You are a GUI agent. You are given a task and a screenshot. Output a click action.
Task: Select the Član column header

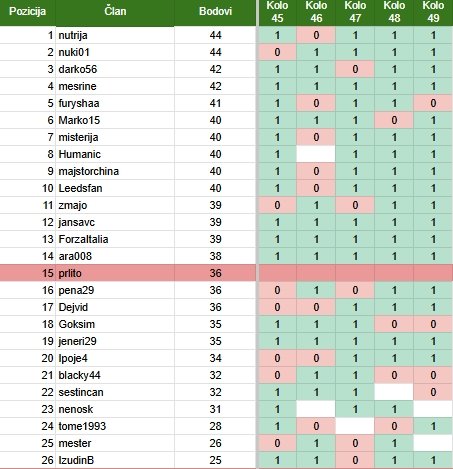[115, 12]
